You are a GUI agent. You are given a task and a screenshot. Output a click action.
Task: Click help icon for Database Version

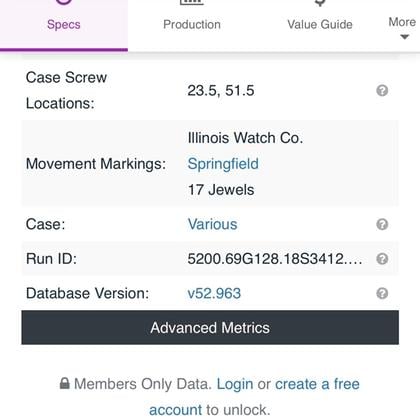(382, 293)
